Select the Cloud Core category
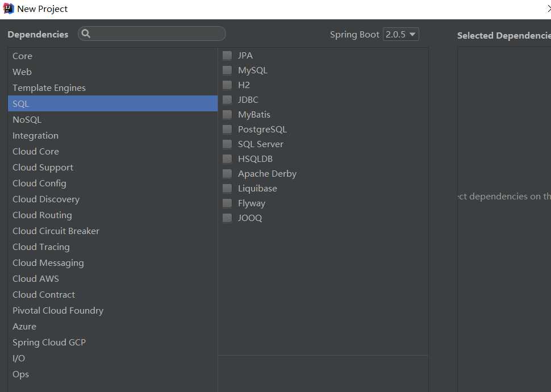This screenshot has width=551, height=392. [x=113, y=152]
